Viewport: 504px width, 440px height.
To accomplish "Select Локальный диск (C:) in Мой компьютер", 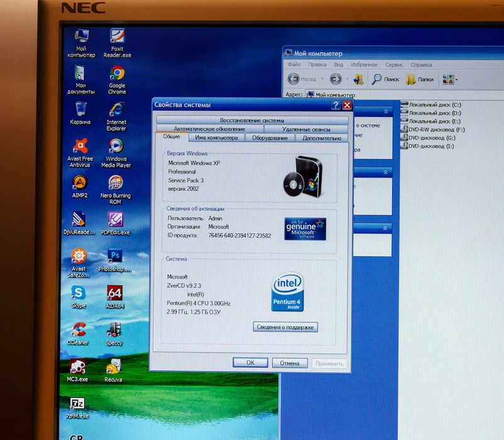I will coord(431,104).
